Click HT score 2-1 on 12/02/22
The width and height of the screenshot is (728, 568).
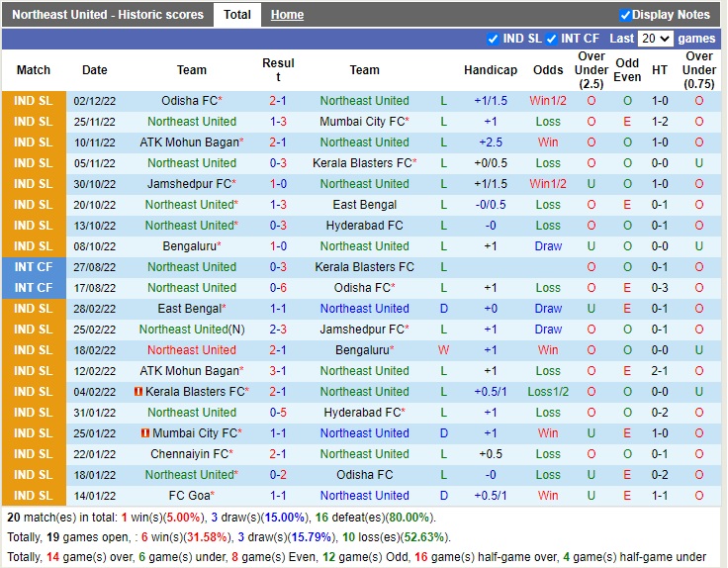pyautogui.click(x=660, y=371)
